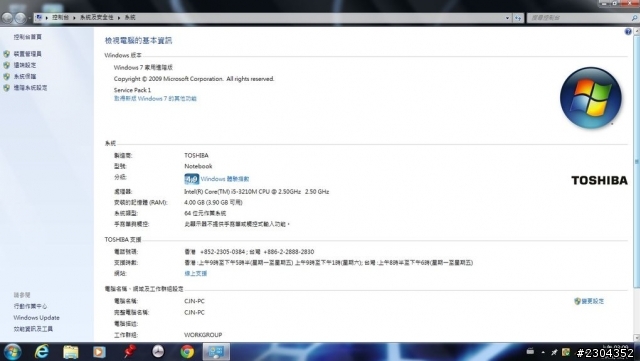640x361 pixels.
Task: Click the pin icon in system tray
Action: coord(554,352)
